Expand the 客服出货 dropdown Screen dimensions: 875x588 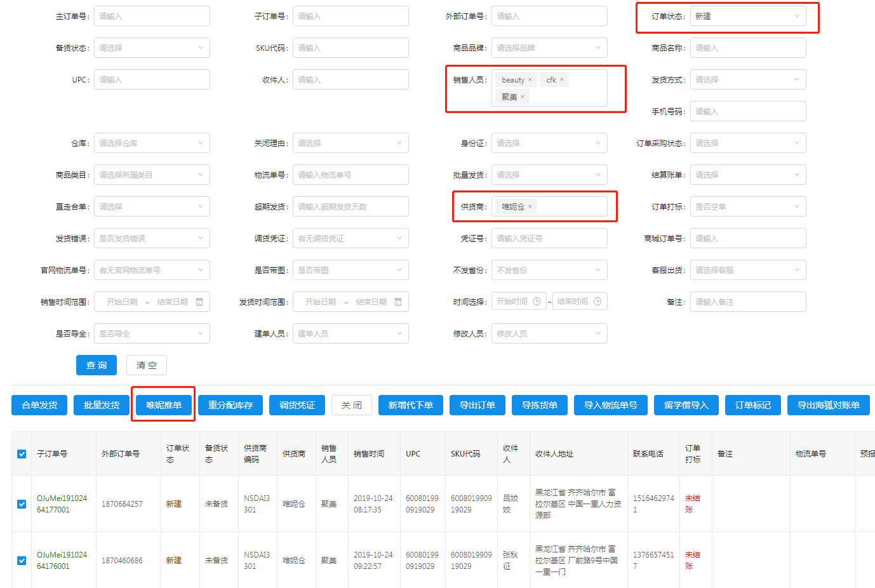click(x=748, y=270)
